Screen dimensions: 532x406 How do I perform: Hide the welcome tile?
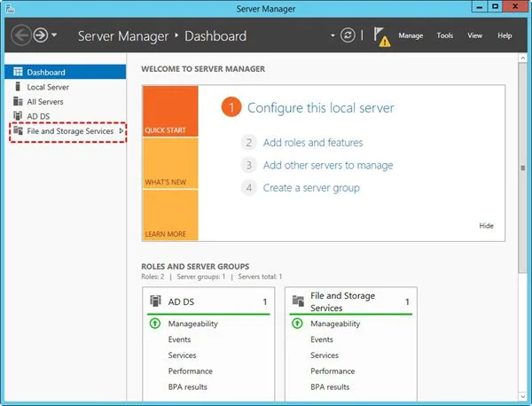(x=486, y=226)
